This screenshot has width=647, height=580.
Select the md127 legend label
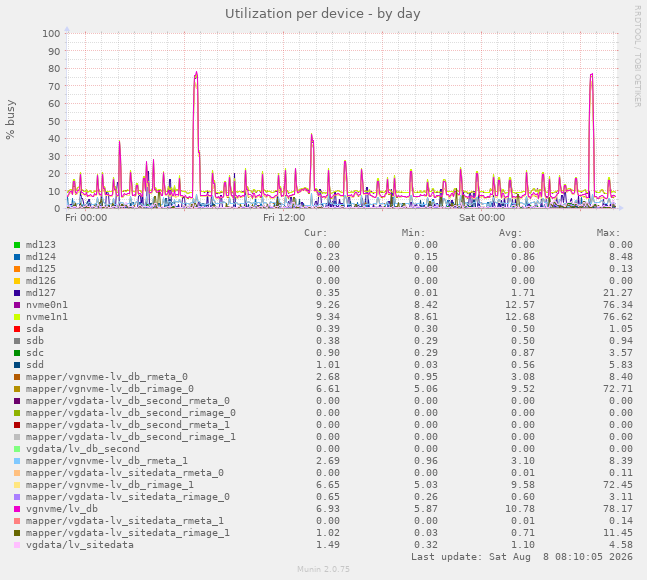click(x=41, y=293)
